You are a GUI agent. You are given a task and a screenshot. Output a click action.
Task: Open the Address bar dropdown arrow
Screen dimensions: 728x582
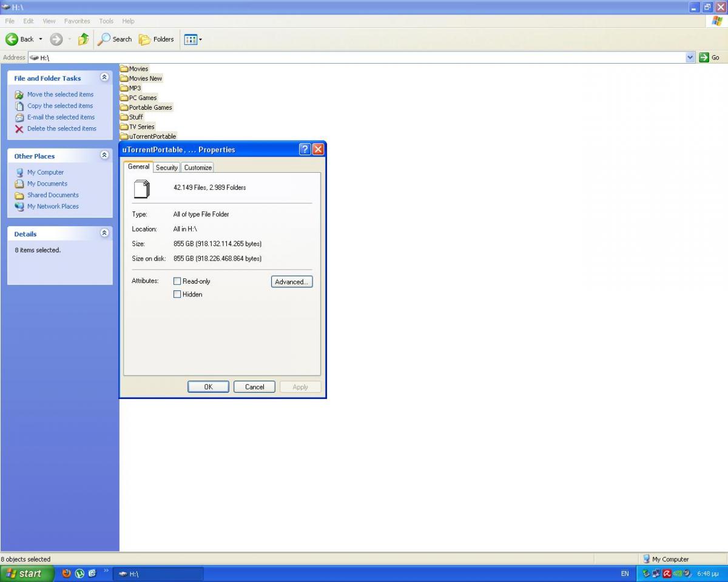tap(690, 58)
